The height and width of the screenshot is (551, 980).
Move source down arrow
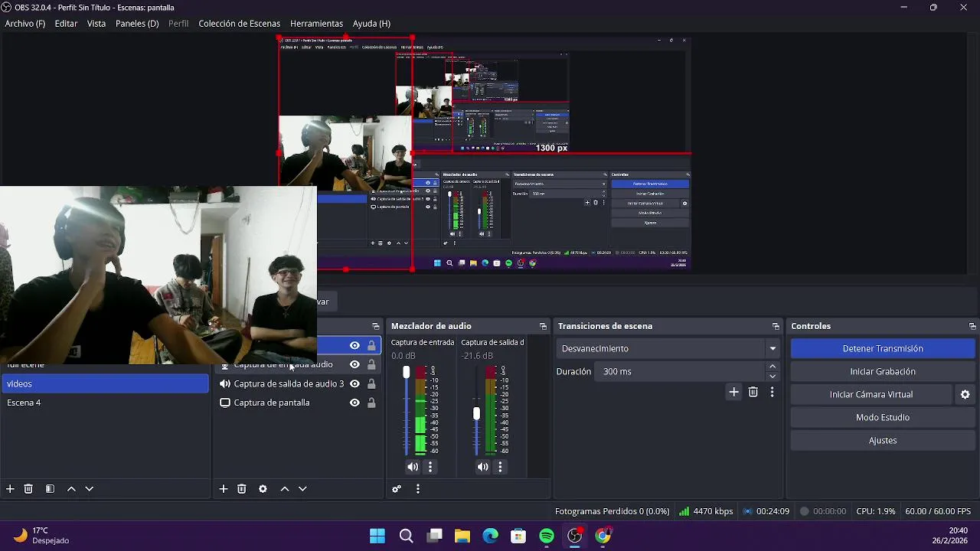[302, 489]
